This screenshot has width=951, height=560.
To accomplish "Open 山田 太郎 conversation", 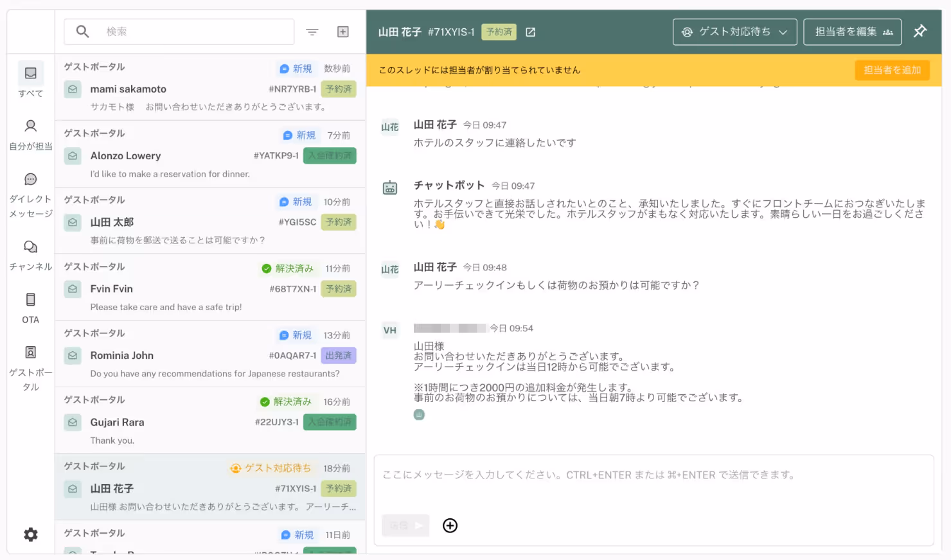I will coord(210,222).
